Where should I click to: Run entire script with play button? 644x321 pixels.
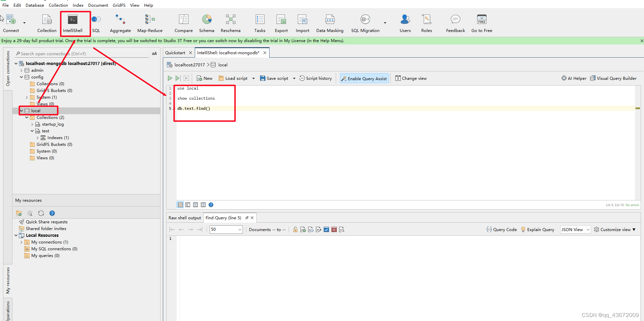pyautogui.click(x=170, y=78)
